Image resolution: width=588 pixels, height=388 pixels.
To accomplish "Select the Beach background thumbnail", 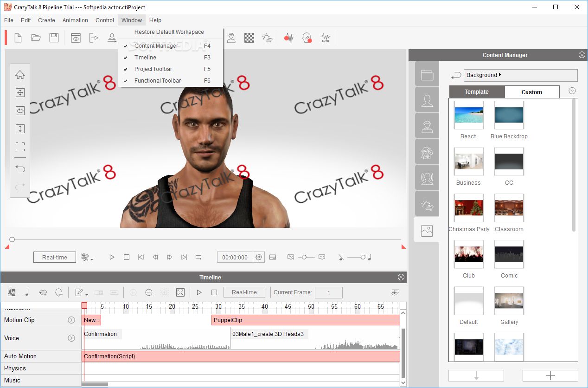I will 468,115.
